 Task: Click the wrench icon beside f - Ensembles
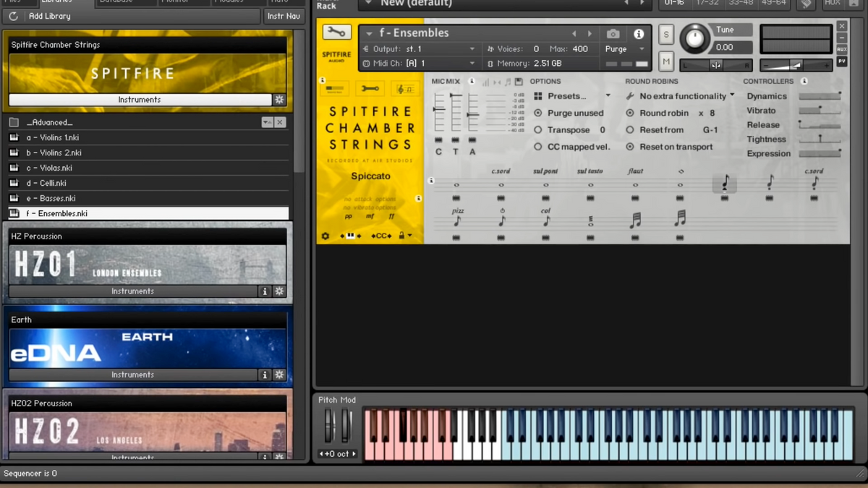click(x=336, y=33)
